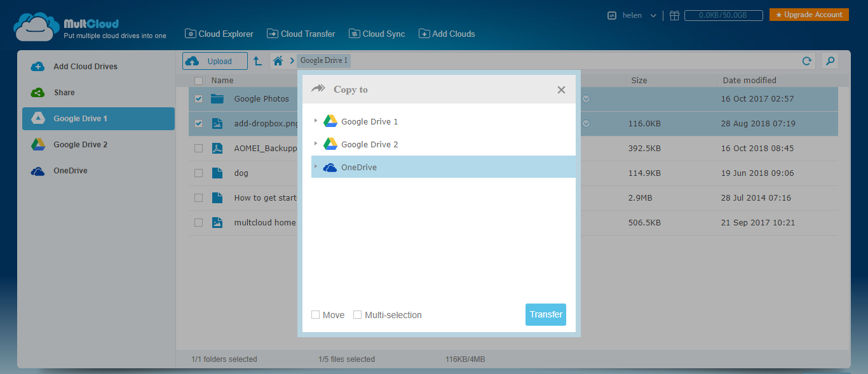Click the 506.5KB size value

coord(644,223)
